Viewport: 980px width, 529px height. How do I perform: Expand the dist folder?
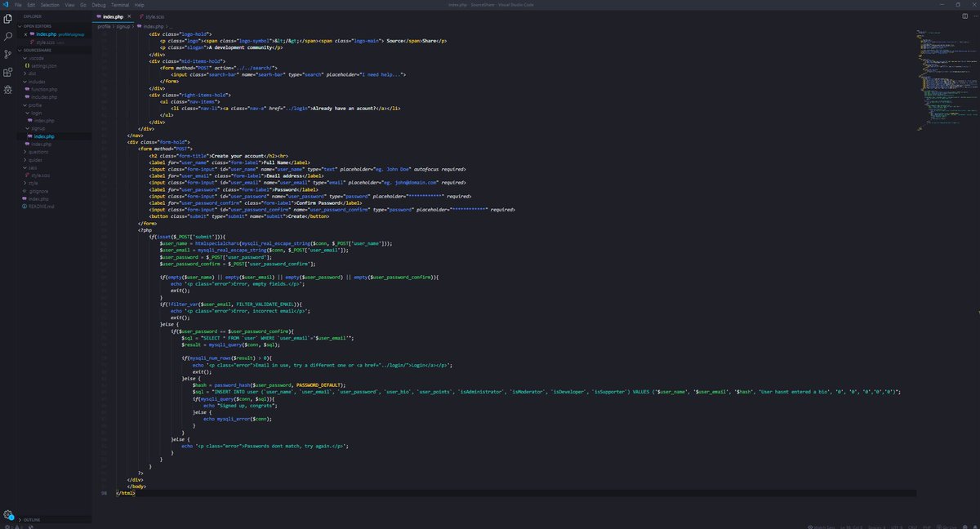[54, 73]
